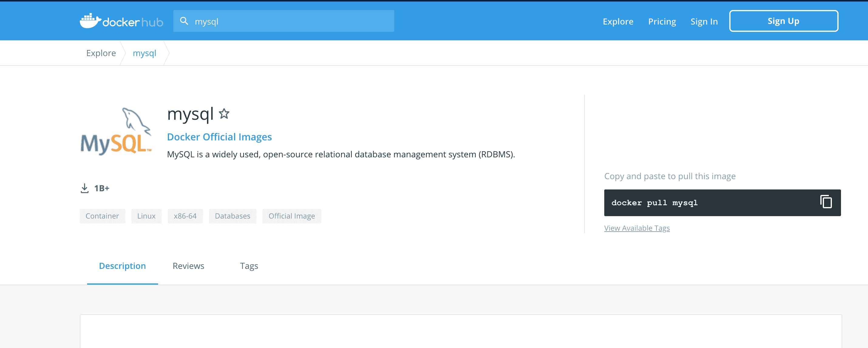Click the search magnifier icon
The width and height of the screenshot is (868, 348).
184,21
